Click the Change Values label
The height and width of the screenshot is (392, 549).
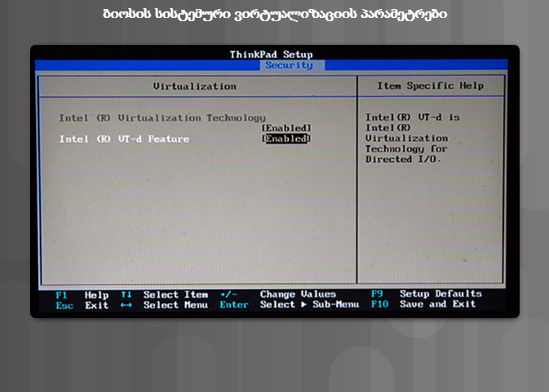coord(298,294)
